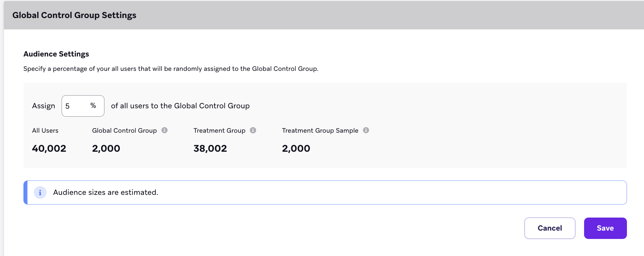Click the Treatment Group Sample value 2,000

point(296,148)
